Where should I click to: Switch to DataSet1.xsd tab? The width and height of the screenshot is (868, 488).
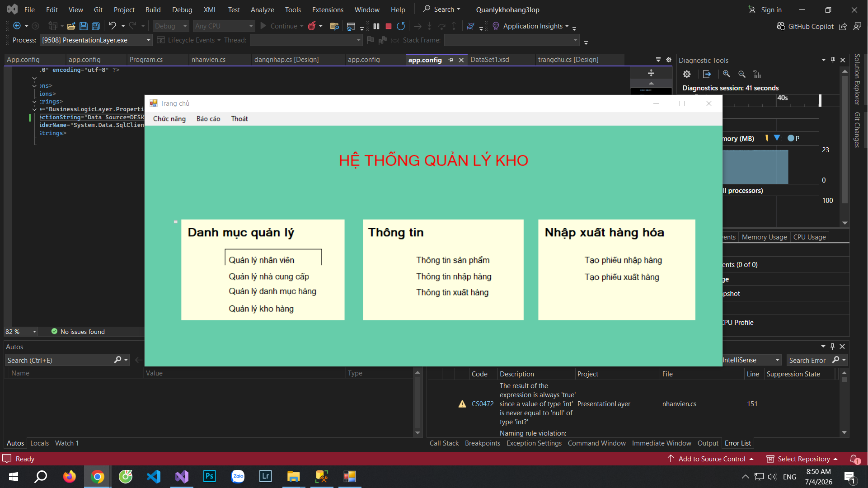coord(489,60)
